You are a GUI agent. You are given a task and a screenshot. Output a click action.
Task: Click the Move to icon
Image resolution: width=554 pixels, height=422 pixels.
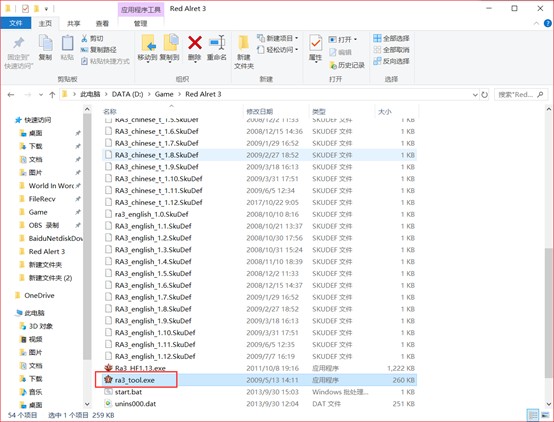click(148, 43)
